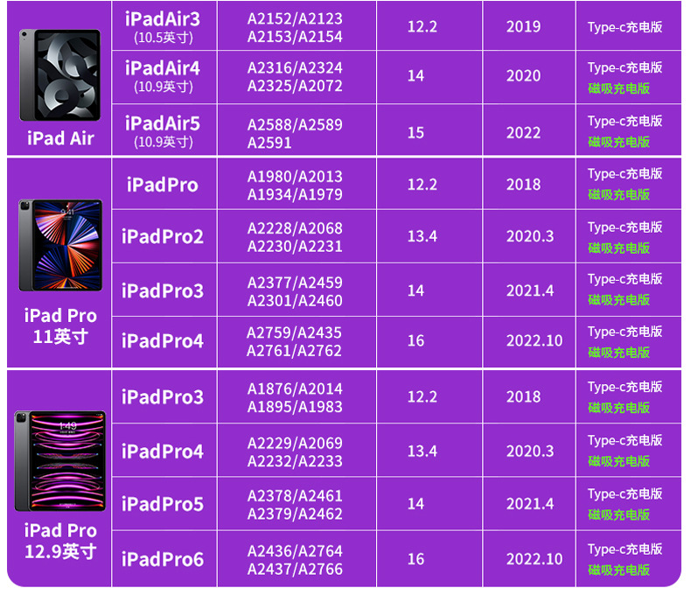The width and height of the screenshot is (691, 616).
Task: Click version '12.2' in the iPadAir3 row
Action: coord(422,27)
